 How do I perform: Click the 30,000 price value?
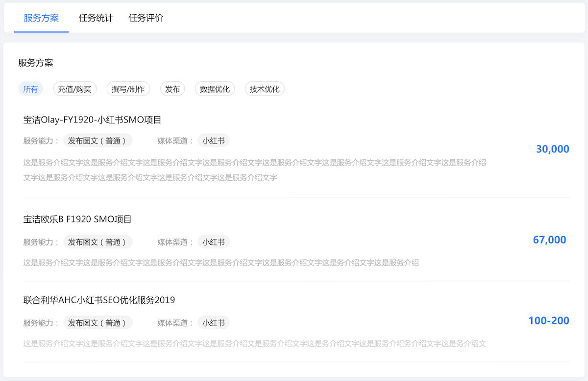click(x=553, y=149)
